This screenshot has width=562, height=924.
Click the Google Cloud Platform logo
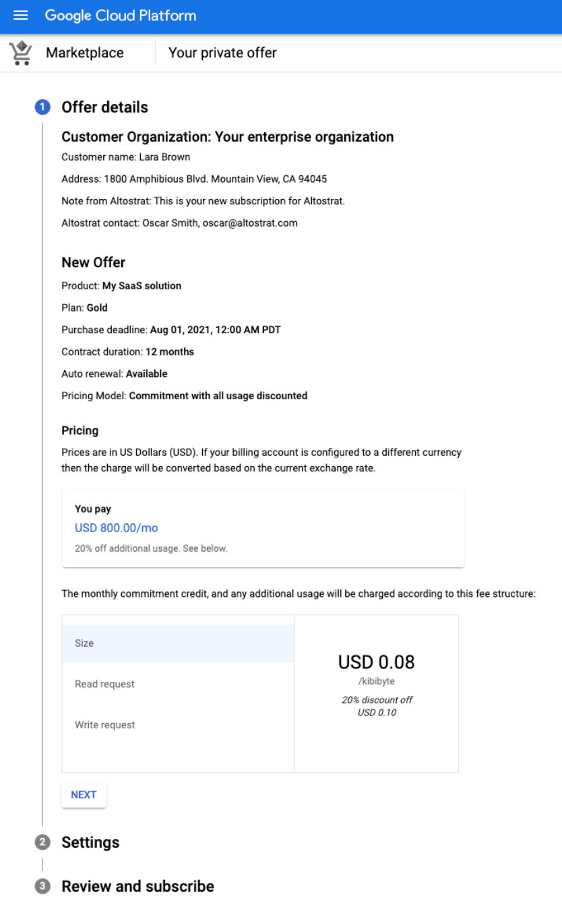pos(120,16)
